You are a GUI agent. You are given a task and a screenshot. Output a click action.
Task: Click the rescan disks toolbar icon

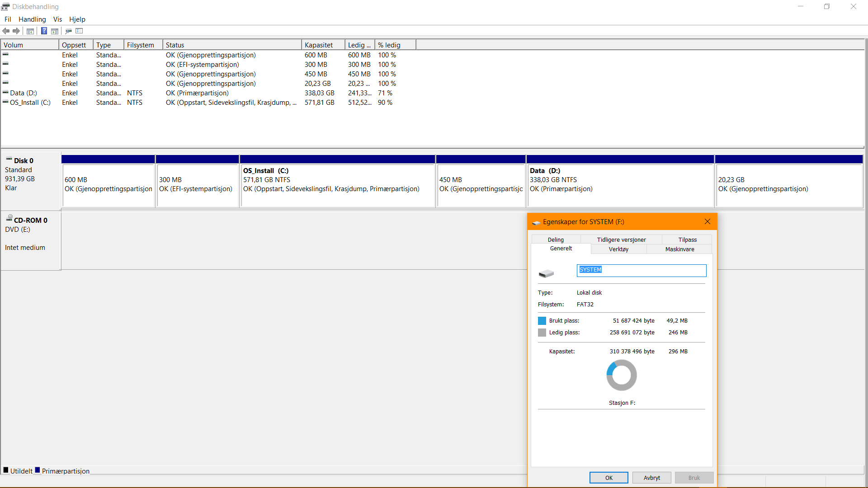click(x=69, y=31)
